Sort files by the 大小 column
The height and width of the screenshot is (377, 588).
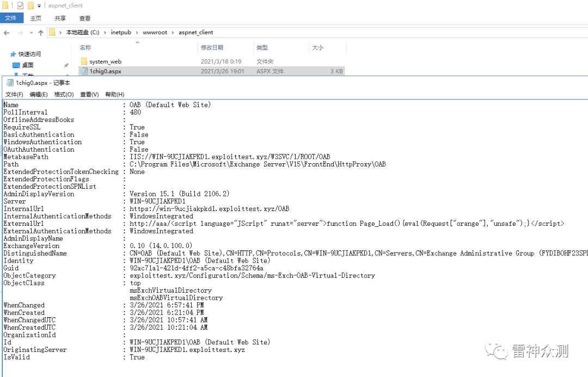click(x=317, y=47)
